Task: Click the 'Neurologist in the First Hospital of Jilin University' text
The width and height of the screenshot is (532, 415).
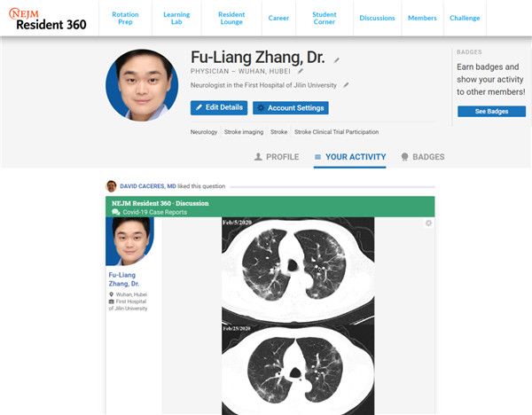Action: tap(263, 85)
